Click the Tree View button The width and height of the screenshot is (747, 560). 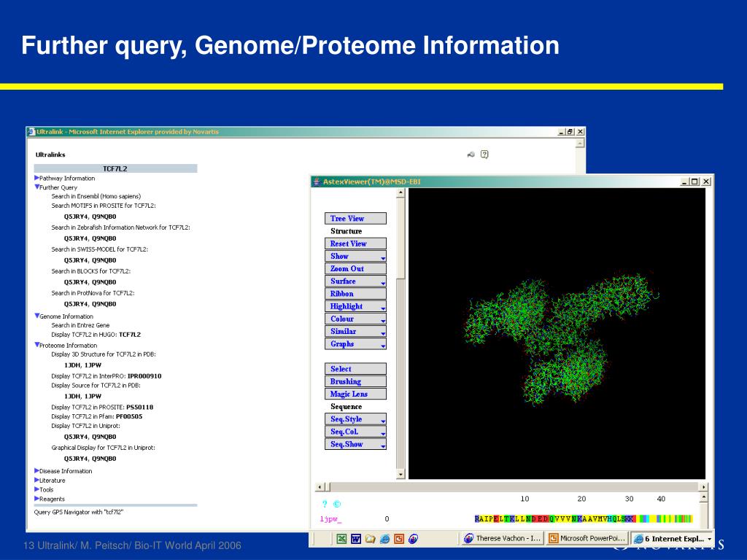point(355,219)
